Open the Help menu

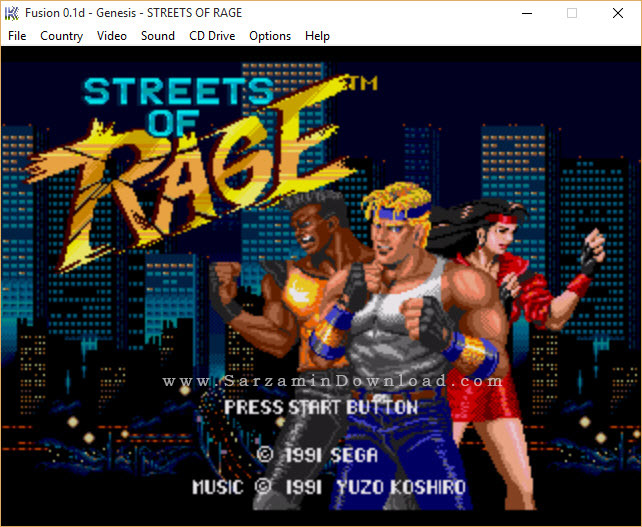click(317, 36)
